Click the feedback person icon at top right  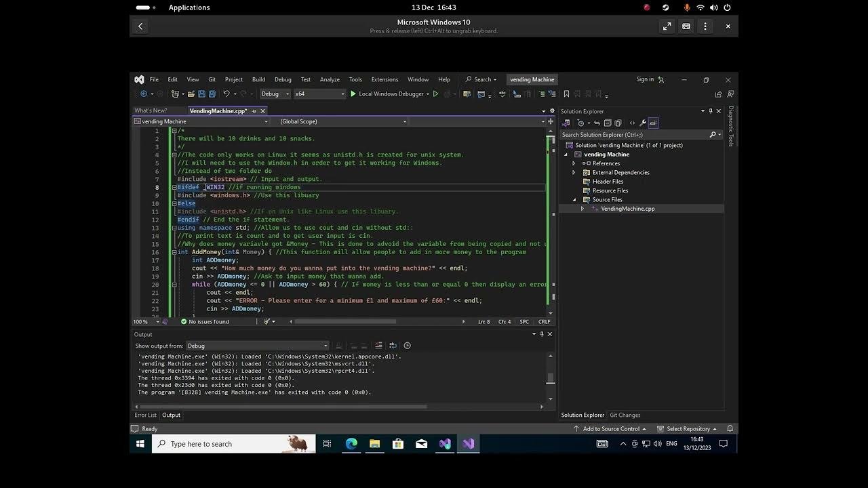[x=730, y=94]
